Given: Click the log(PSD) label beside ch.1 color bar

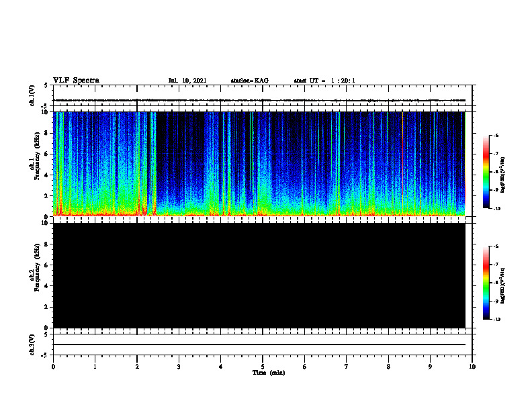Looking at the screenshot, I should 502,175.
